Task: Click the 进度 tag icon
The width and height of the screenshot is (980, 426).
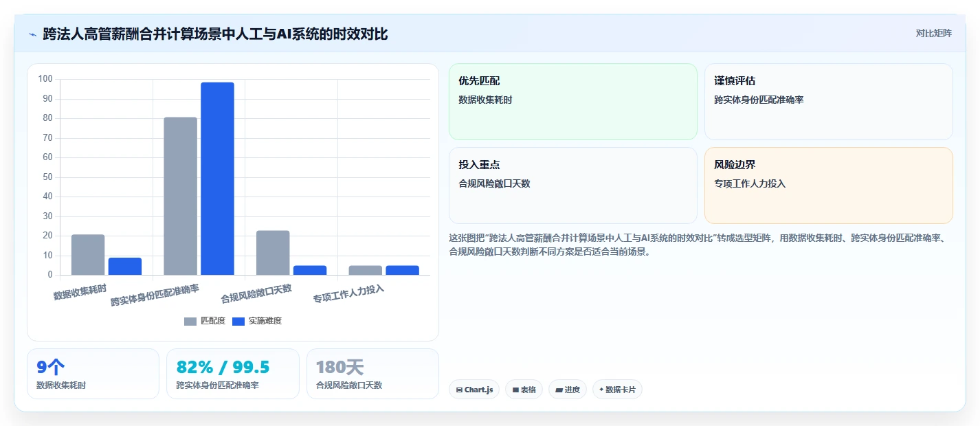Action: (x=559, y=390)
